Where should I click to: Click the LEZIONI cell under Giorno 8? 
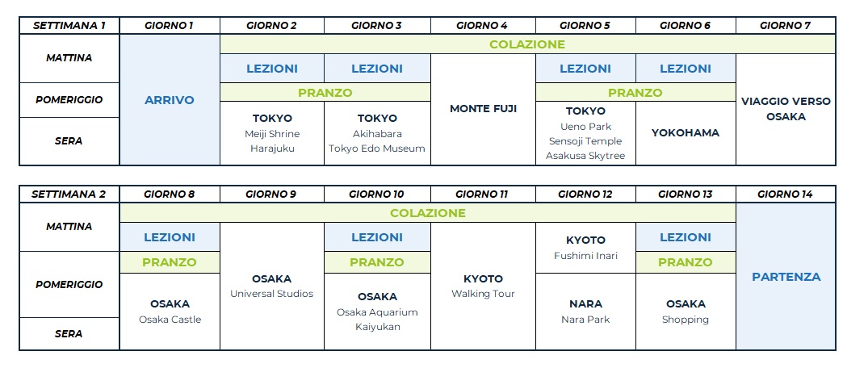click(x=170, y=237)
